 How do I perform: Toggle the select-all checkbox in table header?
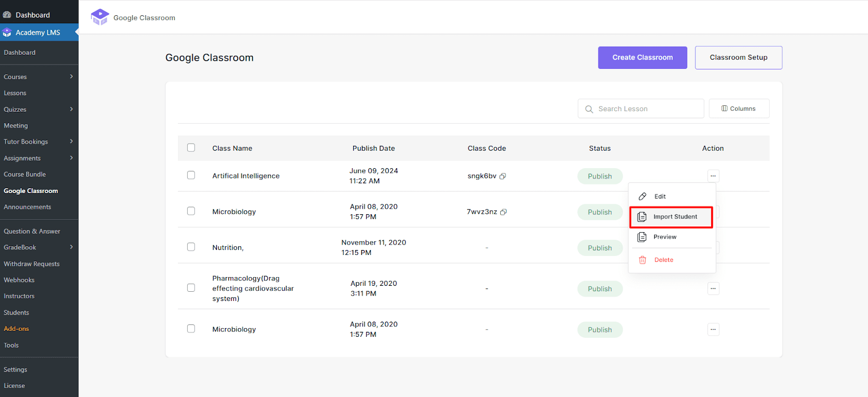[x=191, y=148]
